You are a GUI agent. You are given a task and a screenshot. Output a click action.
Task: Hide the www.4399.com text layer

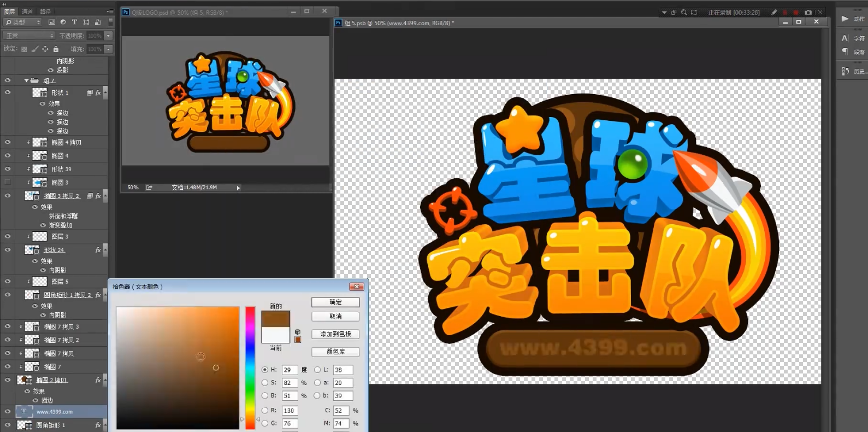point(8,411)
